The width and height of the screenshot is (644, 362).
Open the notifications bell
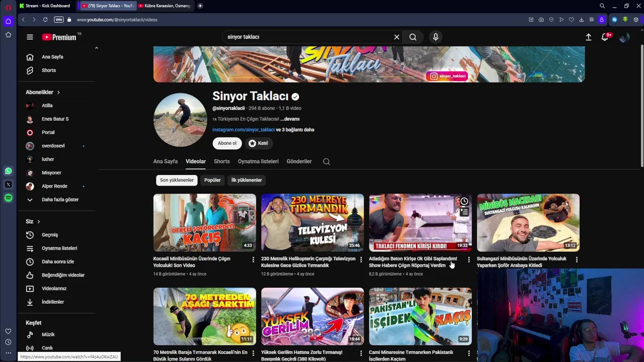pos(605,37)
